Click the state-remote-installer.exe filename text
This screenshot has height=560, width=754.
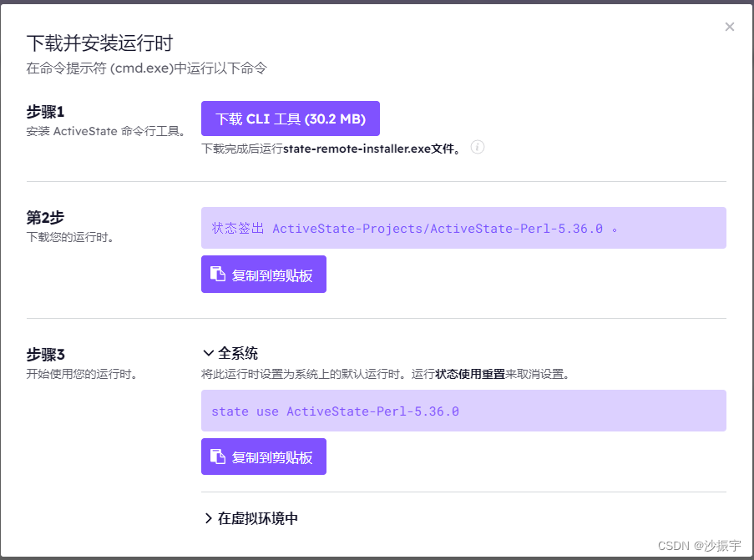pyautogui.click(x=357, y=149)
